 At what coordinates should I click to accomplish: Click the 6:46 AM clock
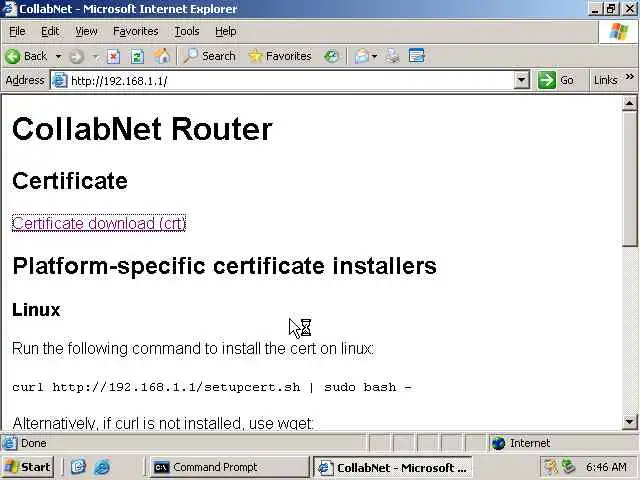pos(606,467)
